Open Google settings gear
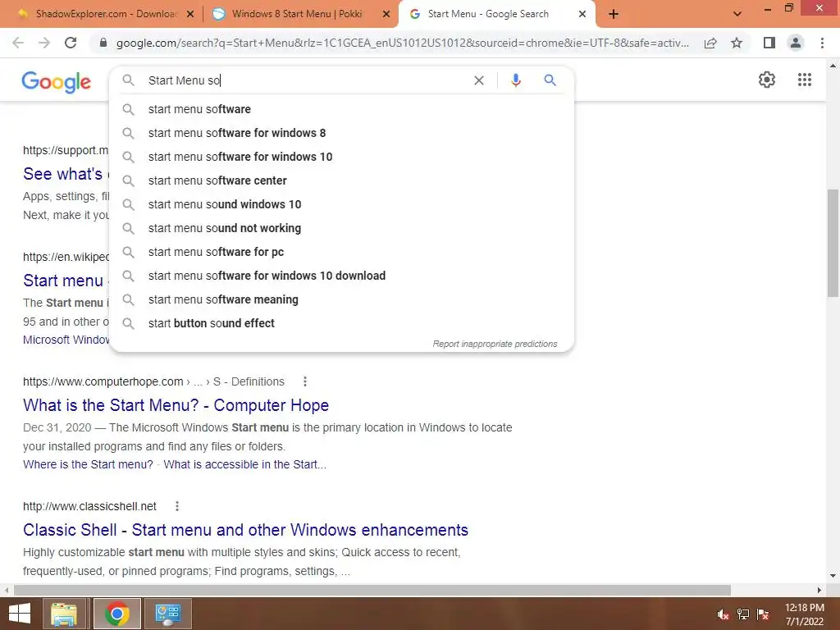840x630 pixels. 767,80
